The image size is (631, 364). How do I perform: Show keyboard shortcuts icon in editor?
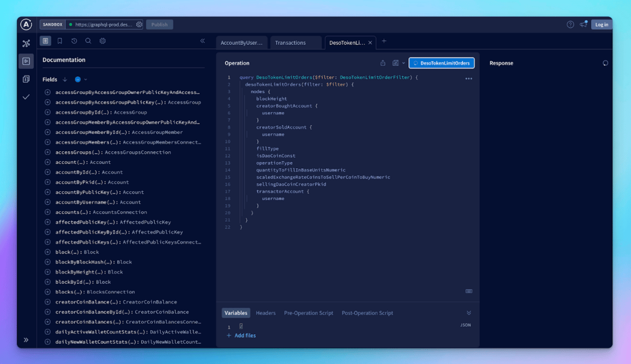[469, 291]
